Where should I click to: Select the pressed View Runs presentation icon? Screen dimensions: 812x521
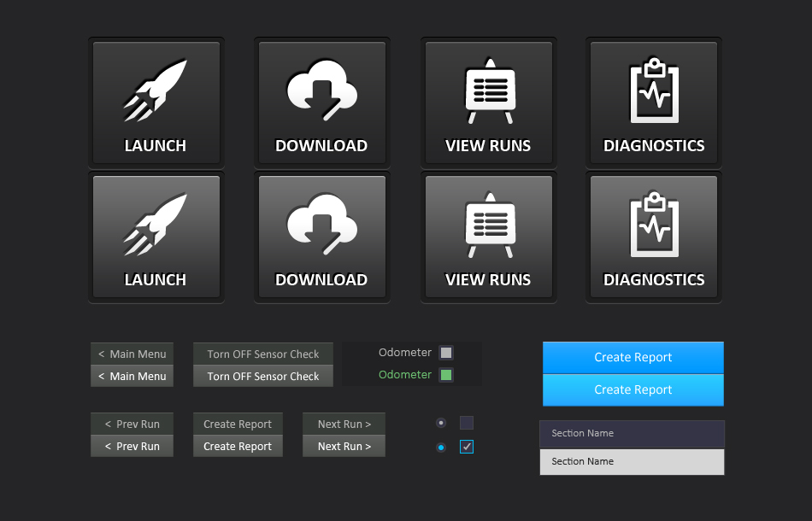click(488, 236)
